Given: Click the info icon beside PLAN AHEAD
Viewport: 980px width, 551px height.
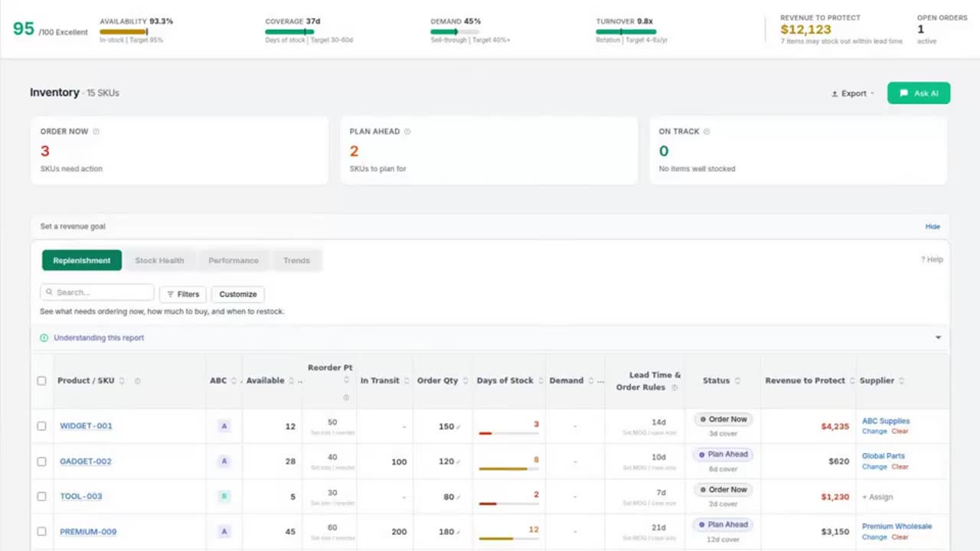Looking at the screenshot, I should pos(407,132).
